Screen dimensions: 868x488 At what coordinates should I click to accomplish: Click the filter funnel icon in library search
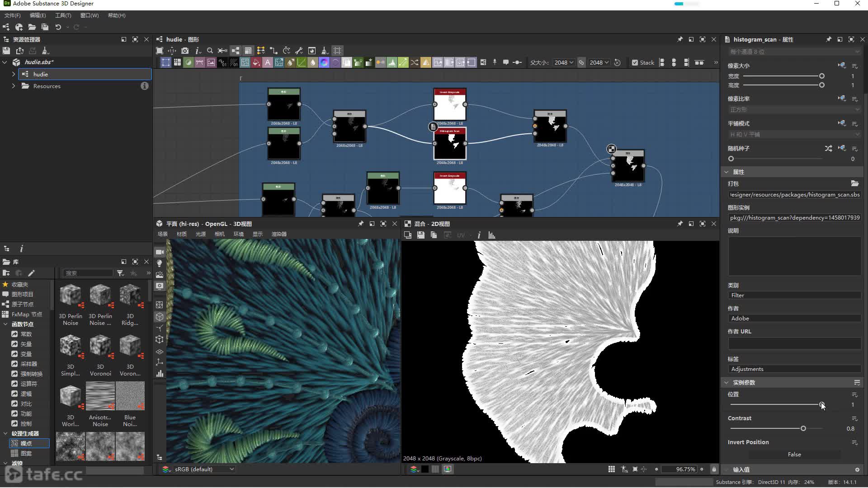[x=120, y=273]
